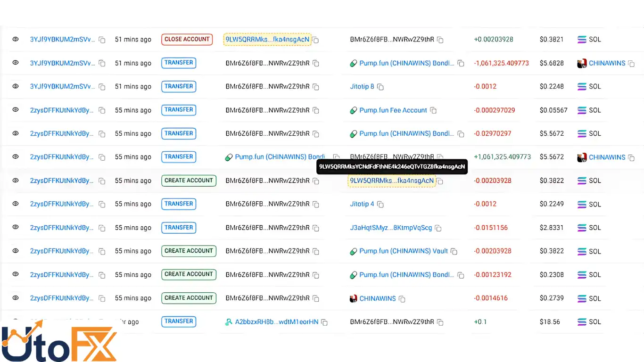Open the Pump.fun Fee Account link

click(x=393, y=110)
